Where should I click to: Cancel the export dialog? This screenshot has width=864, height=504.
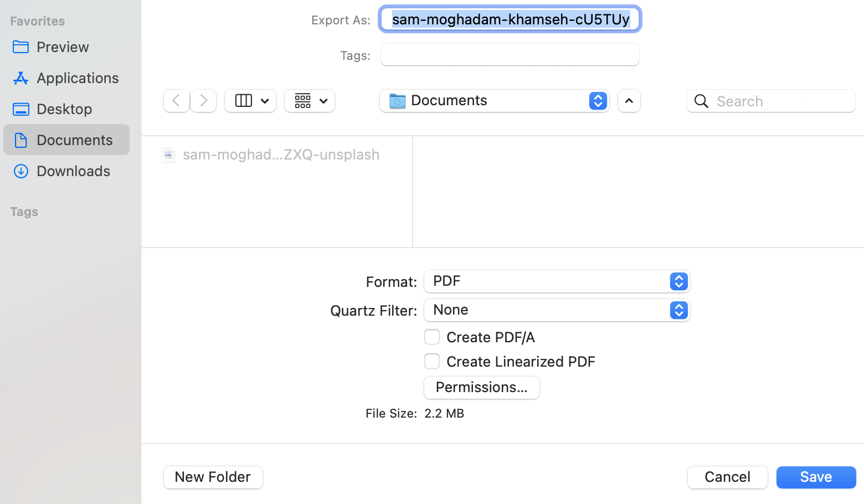tap(727, 477)
